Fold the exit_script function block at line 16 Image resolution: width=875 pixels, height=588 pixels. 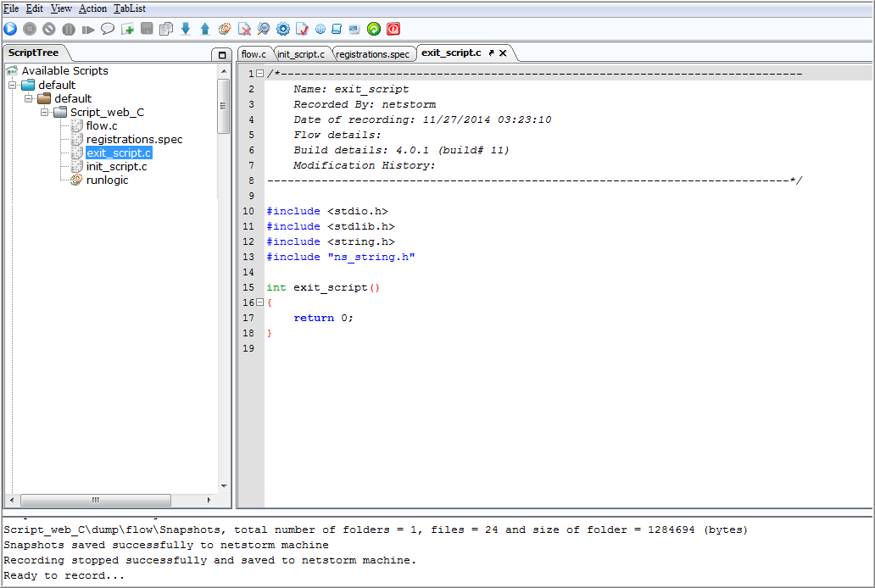[x=259, y=302]
